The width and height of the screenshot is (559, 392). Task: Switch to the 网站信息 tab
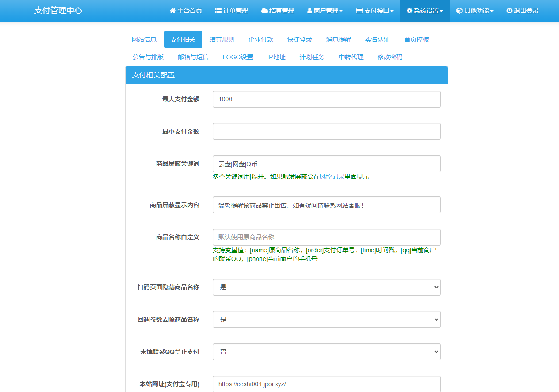click(x=144, y=39)
